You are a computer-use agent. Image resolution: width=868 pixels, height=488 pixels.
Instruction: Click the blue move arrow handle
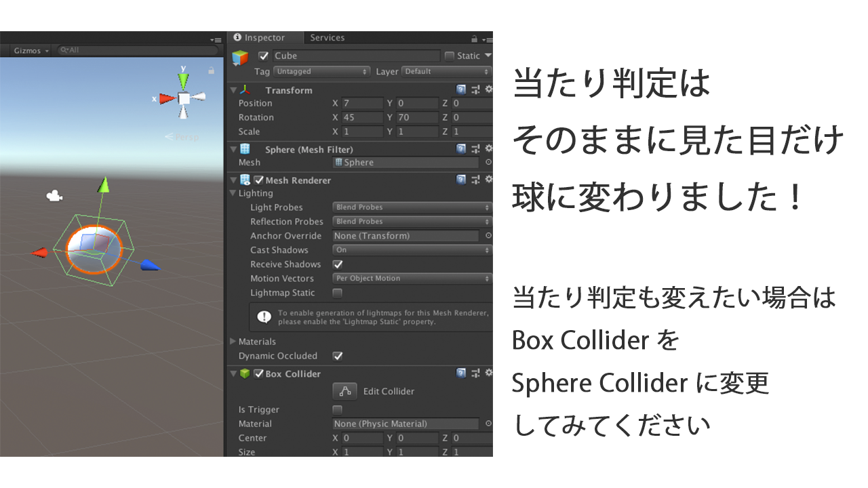tap(150, 266)
